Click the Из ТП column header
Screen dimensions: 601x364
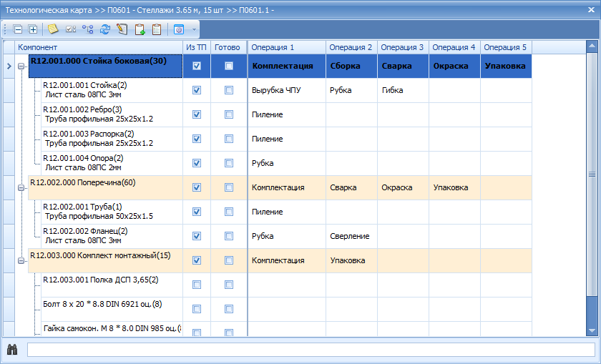197,47
